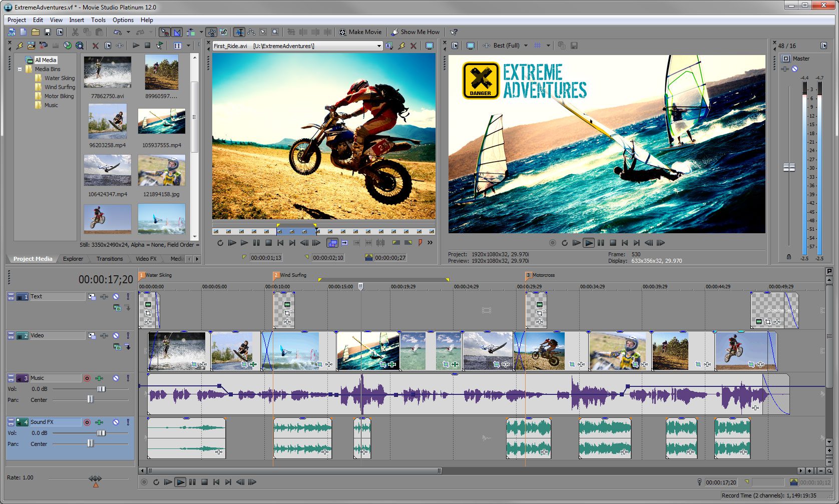Open the First_Ride.avi trimmer history dropdown
Image resolution: width=839 pixels, height=504 pixels.
[379, 46]
